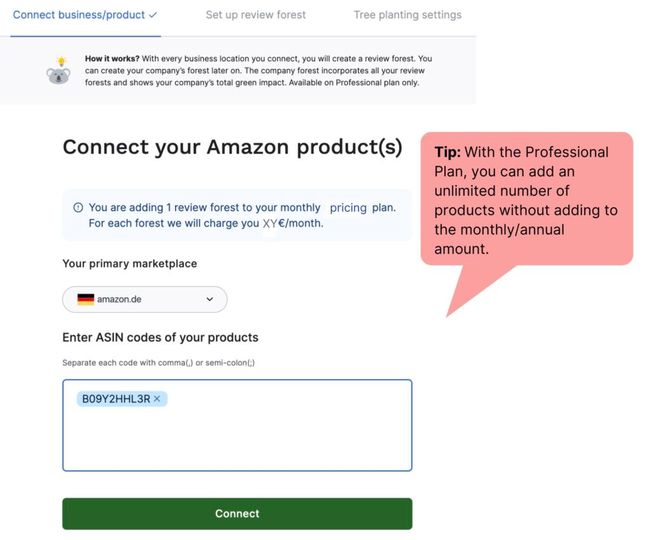
Task: Open the Connect business/product tab
Action: tap(79, 15)
